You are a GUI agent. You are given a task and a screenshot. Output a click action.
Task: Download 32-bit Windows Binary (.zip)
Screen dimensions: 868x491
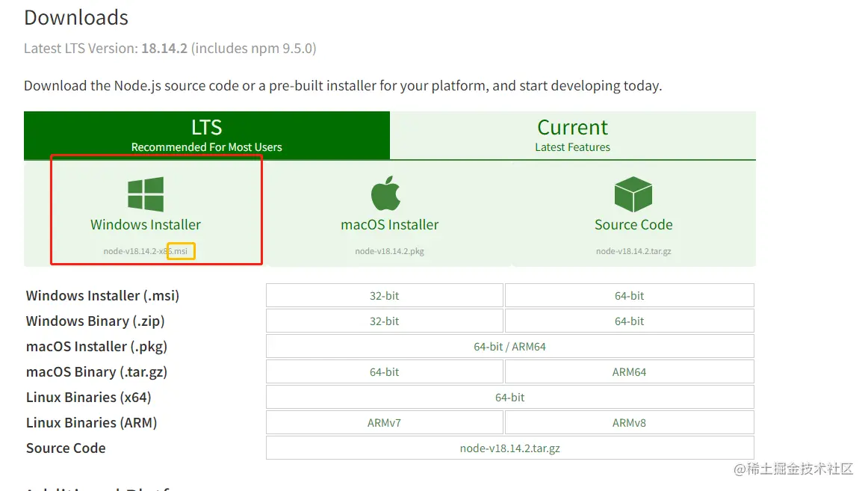point(384,321)
